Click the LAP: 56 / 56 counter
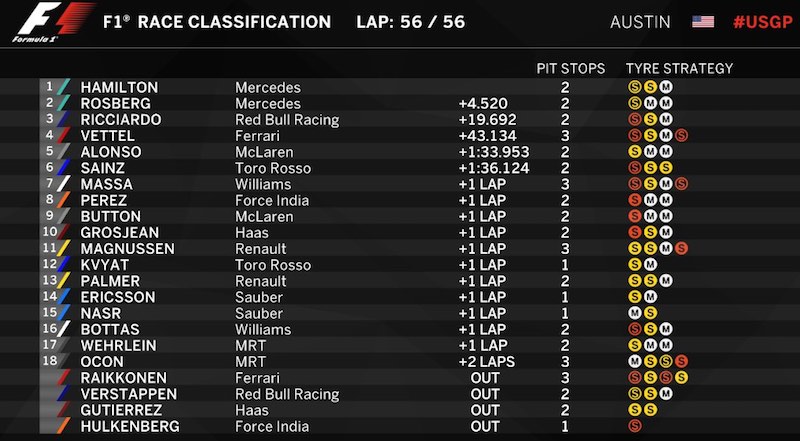The height and width of the screenshot is (441, 800). click(x=411, y=22)
